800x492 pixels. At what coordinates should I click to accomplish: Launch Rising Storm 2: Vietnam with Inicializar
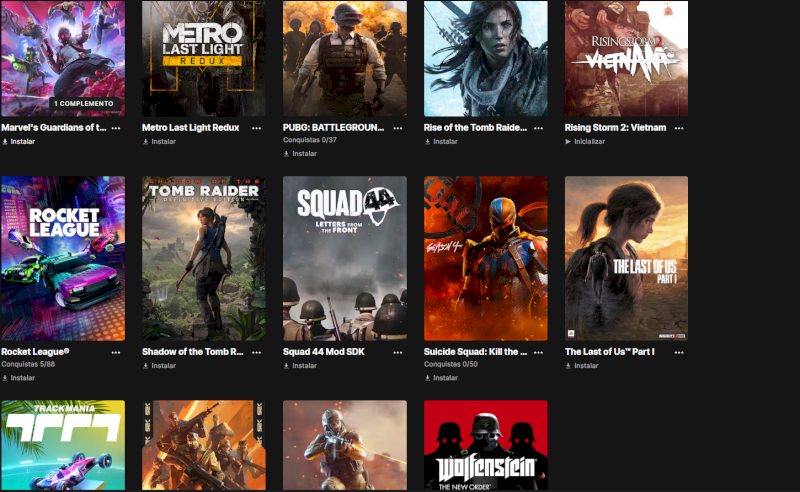(585, 141)
